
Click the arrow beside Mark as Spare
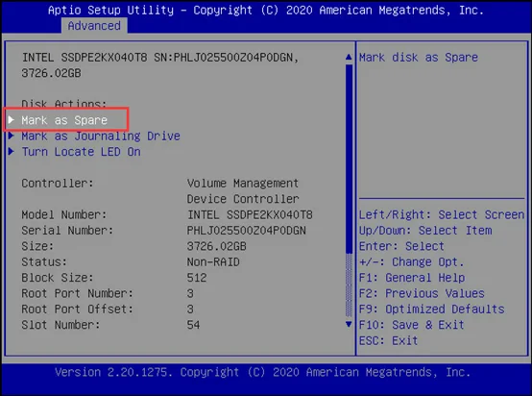12,120
